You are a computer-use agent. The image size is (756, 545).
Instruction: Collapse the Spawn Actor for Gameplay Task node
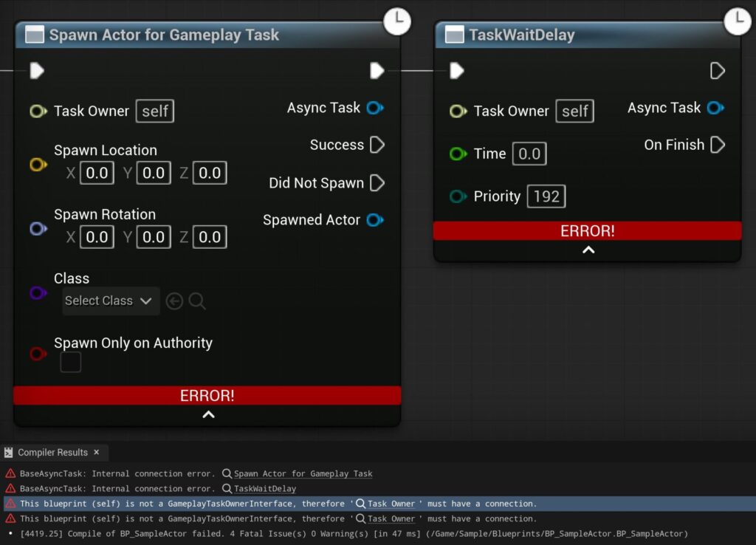click(208, 415)
